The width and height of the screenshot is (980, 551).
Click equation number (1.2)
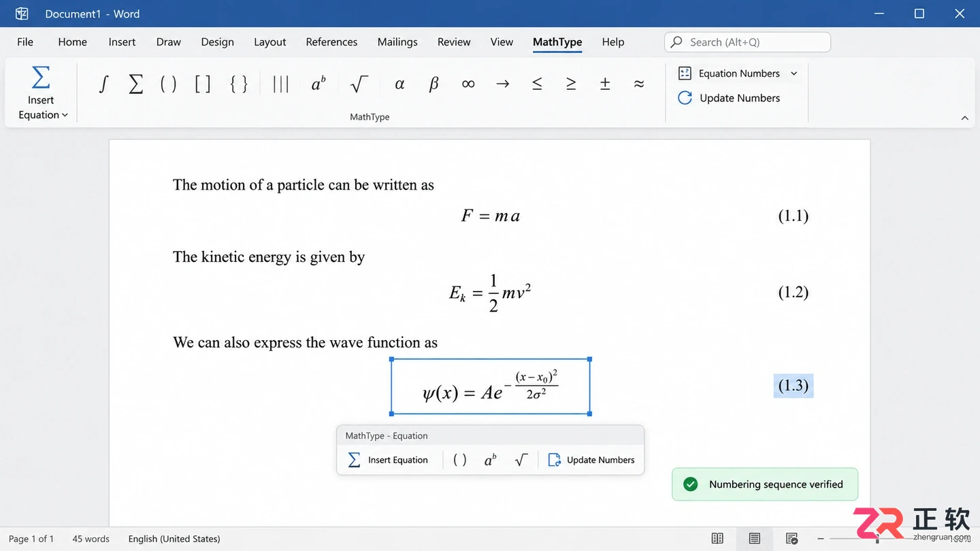(x=794, y=293)
